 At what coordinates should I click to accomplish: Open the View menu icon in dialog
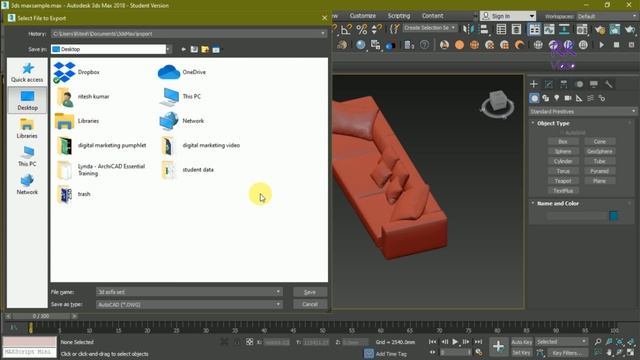(x=216, y=49)
